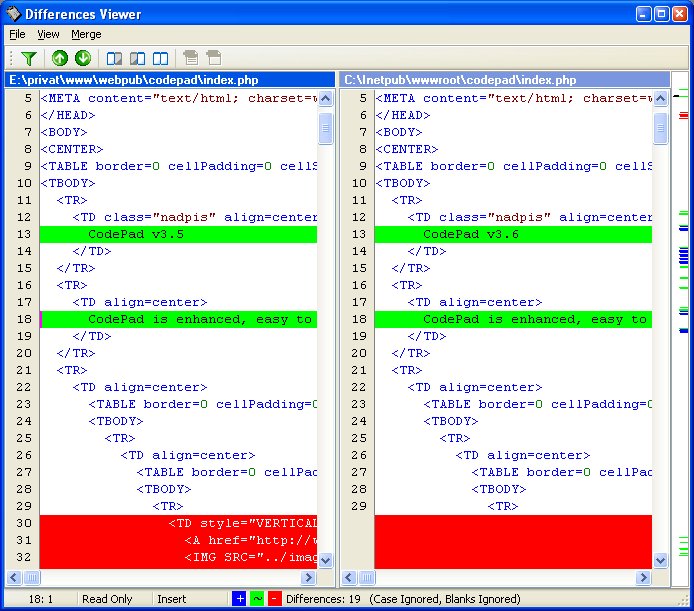
Task: Toggle the green tilde changed-lines indicator
Action: 256,599
